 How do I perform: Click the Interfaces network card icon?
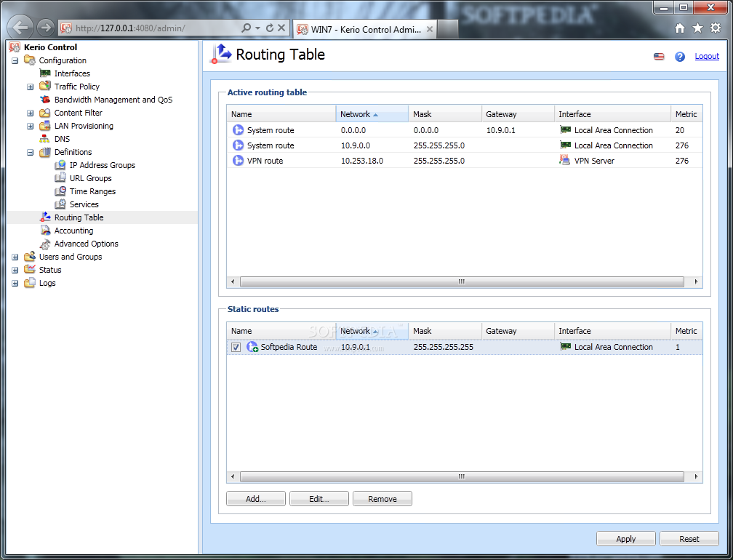click(x=45, y=73)
